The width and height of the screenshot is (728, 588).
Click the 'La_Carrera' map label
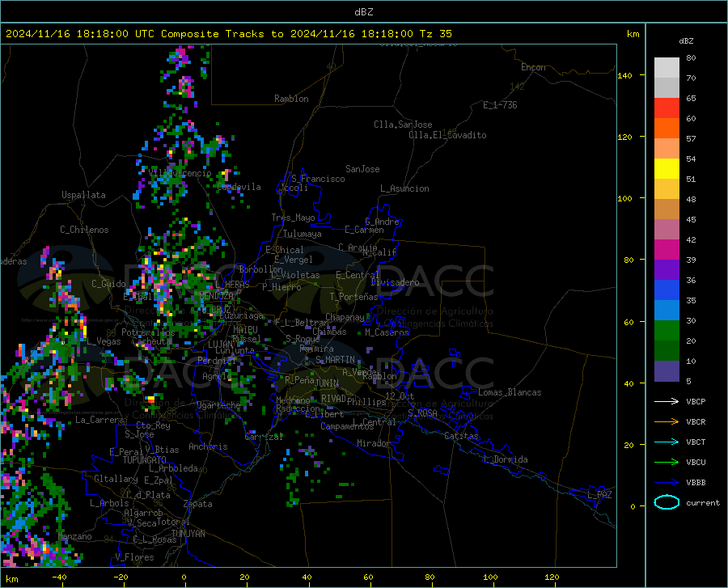coord(99,420)
